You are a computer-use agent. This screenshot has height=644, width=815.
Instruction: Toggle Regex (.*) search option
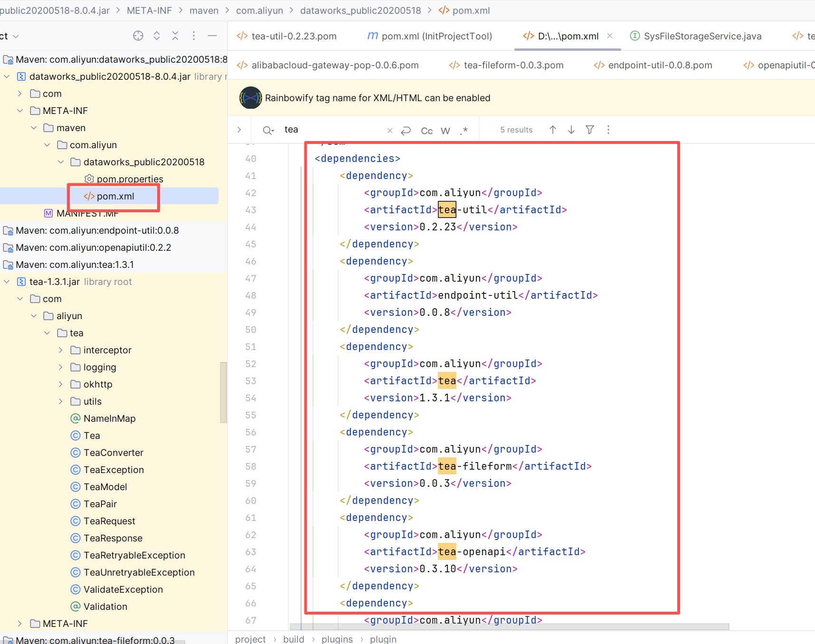(464, 130)
